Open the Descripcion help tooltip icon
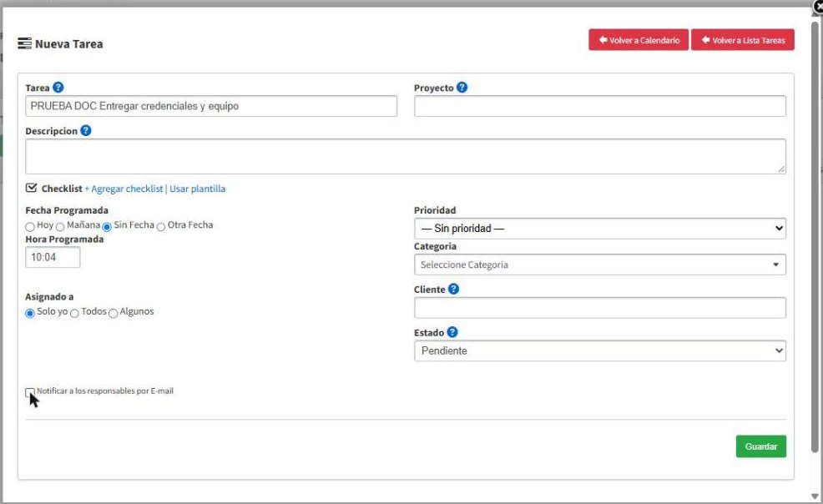Viewport: 823px width, 504px height. [85, 130]
